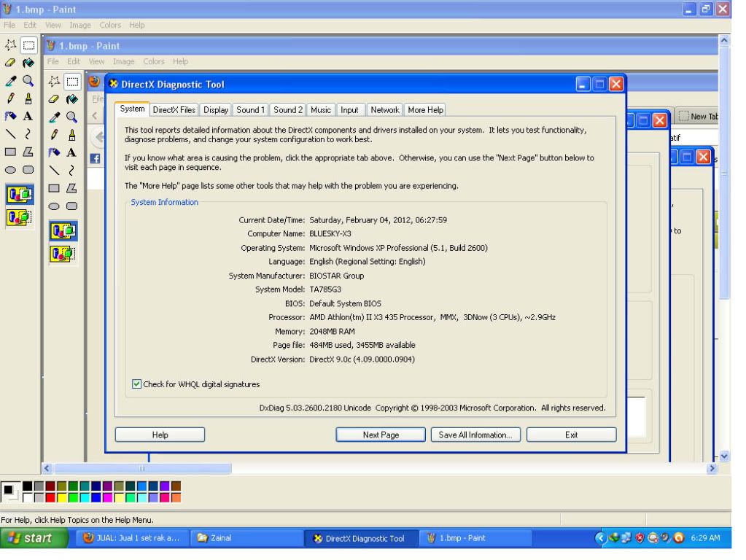
Task: Choose the black swatch in Paint palette
Action: point(28,486)
